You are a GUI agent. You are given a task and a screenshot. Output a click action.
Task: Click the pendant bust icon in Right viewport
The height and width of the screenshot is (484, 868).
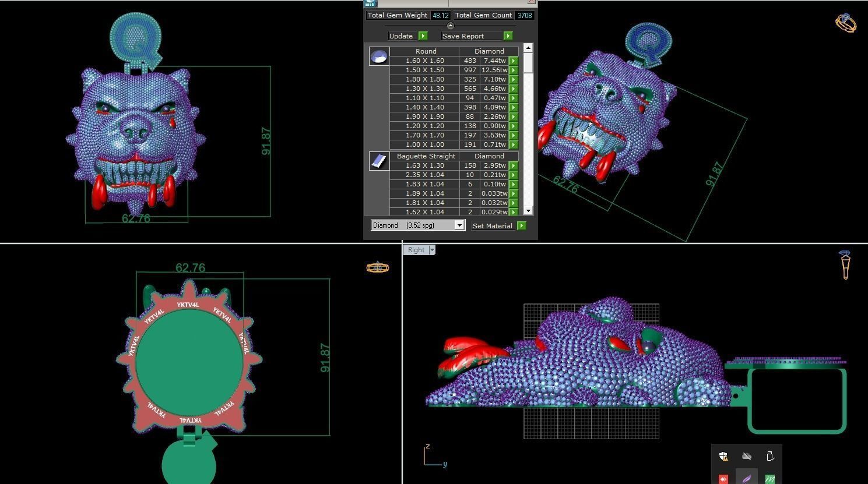845,265
